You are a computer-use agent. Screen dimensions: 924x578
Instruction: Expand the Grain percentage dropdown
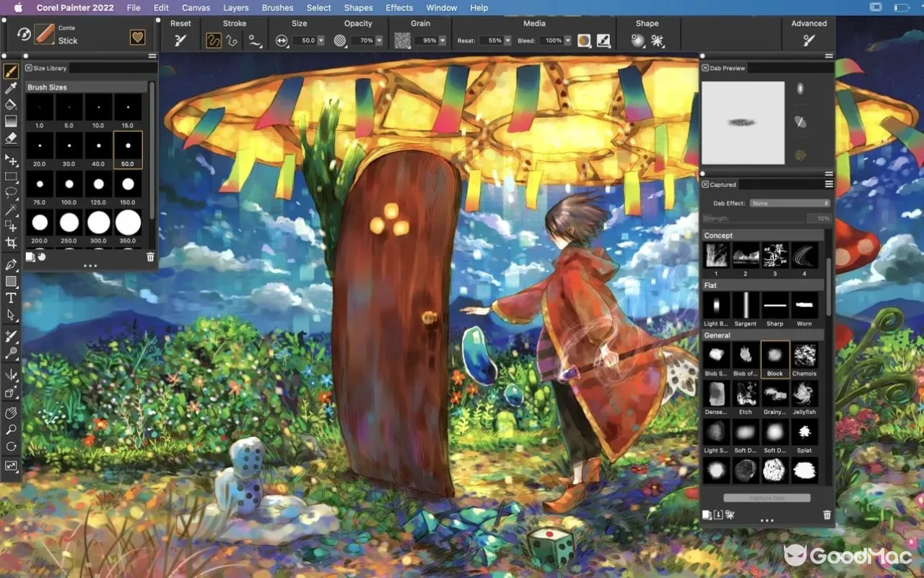443,40
